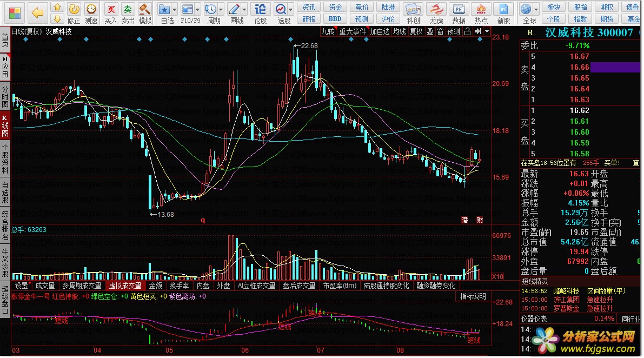Screen dimensions: 644x358
Task: Click the 修正 refresh icon
Action: 74,9
